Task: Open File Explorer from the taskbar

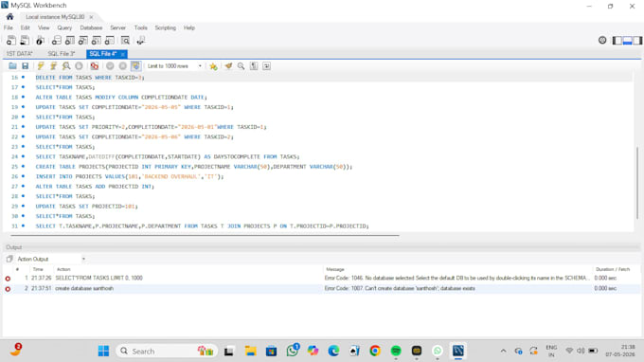Action: point(250,351)
